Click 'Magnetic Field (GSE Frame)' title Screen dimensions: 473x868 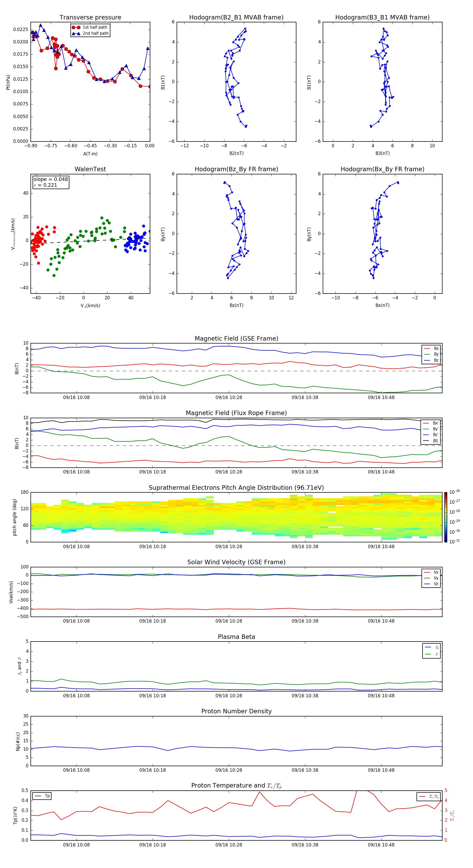point(236,339)
